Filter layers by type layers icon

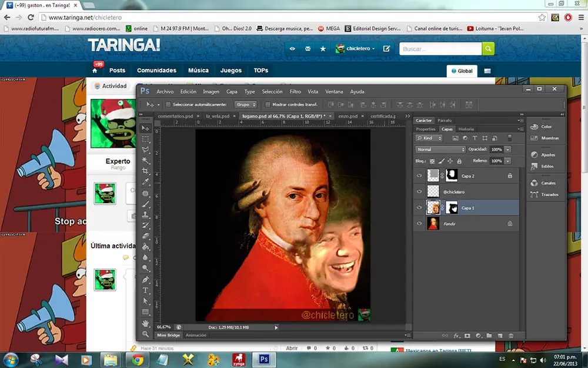click(x=475, y=138)
